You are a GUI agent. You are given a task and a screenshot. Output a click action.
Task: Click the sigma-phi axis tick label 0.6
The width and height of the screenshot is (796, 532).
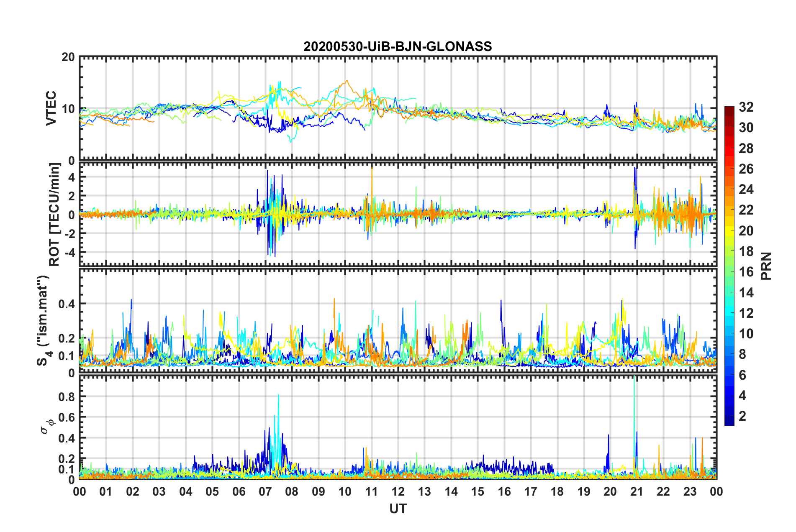coord(67,417)
